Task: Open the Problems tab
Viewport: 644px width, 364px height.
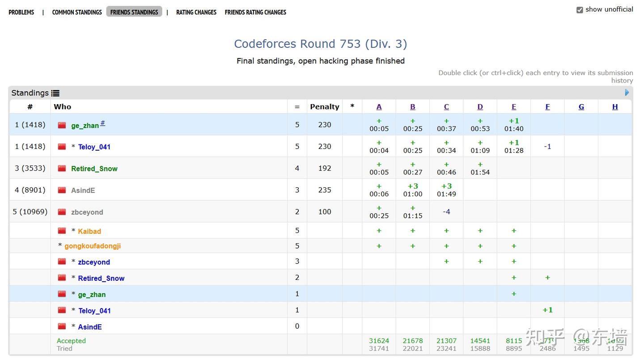Action: 21,12
